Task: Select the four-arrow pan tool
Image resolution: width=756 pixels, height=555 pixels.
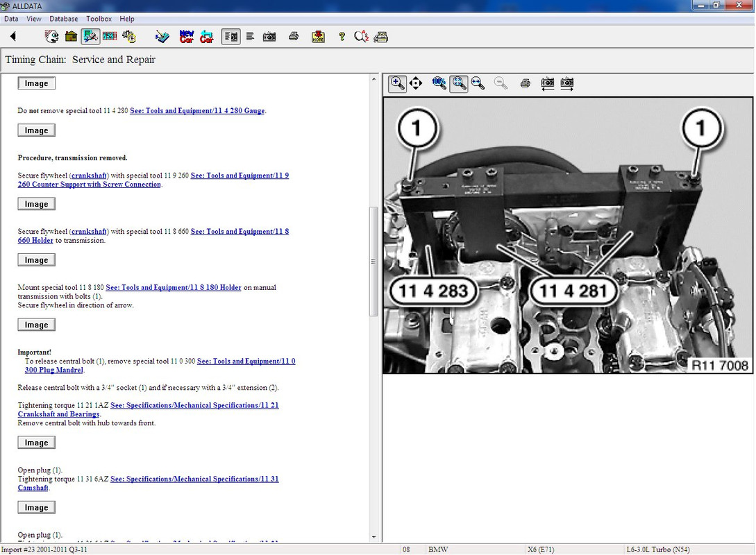Action: click(x=416, y=83)
